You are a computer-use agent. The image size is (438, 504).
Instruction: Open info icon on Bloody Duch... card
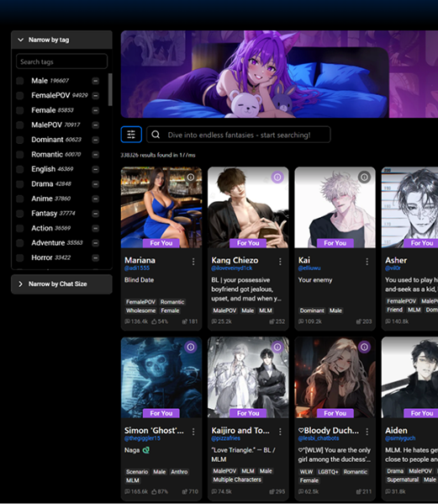[364, 347]
